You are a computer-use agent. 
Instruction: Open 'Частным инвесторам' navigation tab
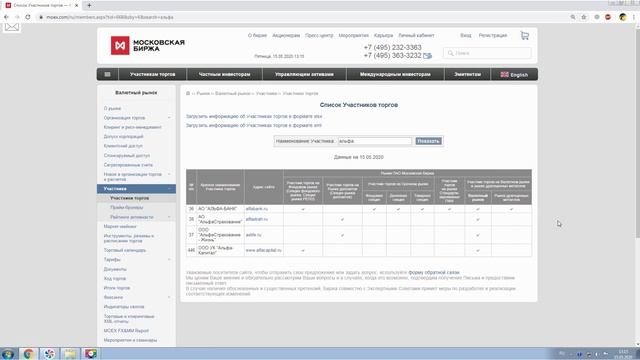[x=224, y=74]
